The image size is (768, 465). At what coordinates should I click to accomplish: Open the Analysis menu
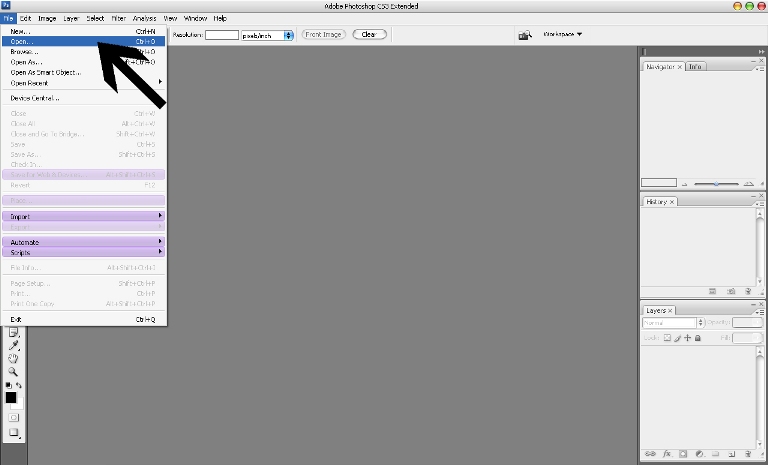144,18
